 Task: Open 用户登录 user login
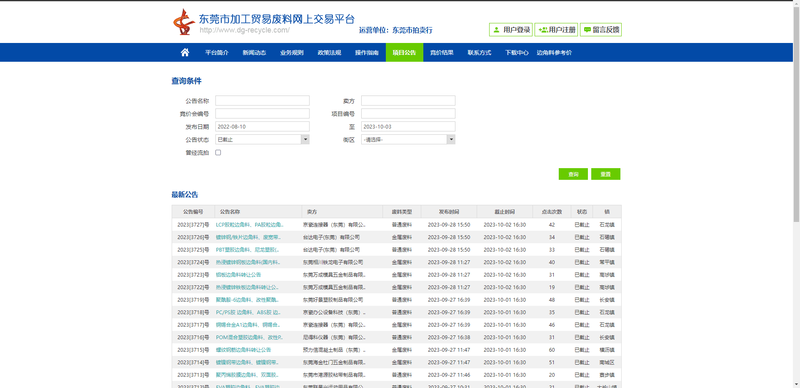click(511, 30)
